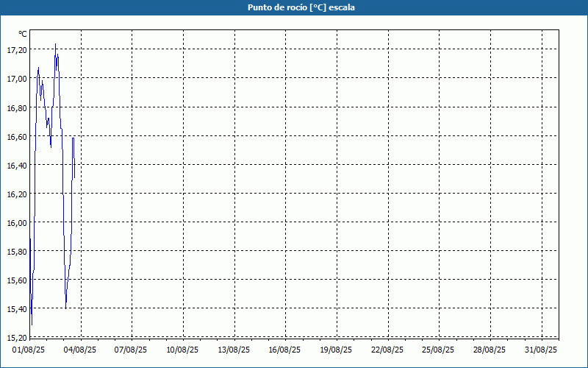Viewport: 588px width, 368px height.
Task: Click the highest peak of the blue dew point line
Action: (x=56, y=44)
